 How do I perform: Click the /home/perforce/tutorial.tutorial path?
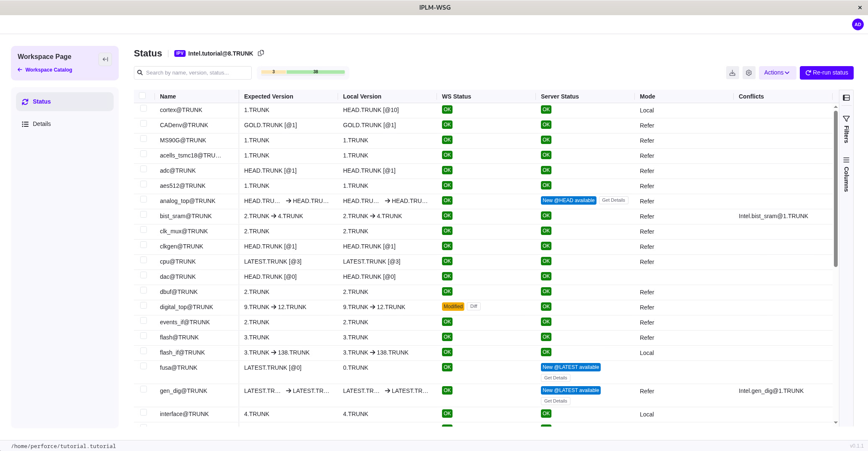click(64, 446)
